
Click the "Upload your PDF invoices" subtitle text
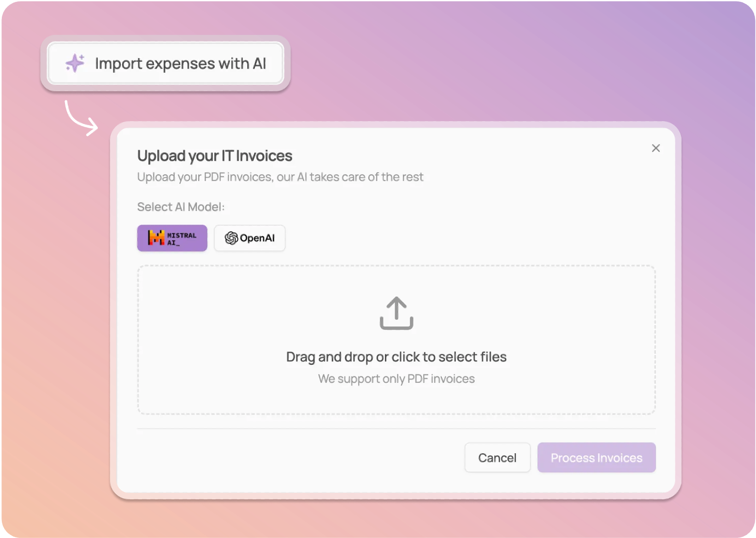coord(280,177)
